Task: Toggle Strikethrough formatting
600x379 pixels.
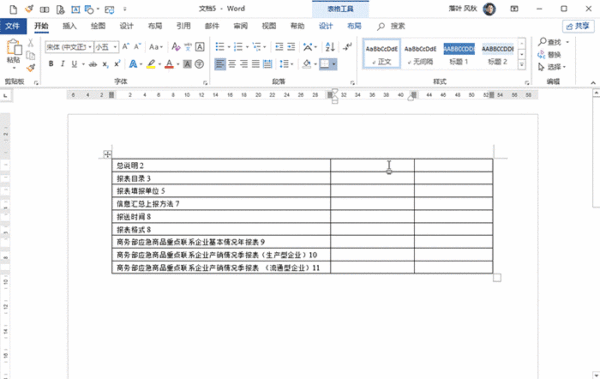Action: coord(93,64)
